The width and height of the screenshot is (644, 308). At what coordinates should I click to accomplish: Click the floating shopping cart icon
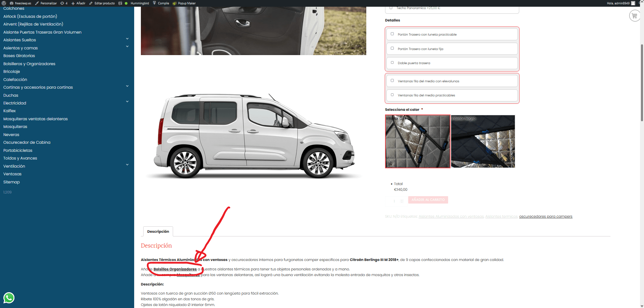pos(634,15)
